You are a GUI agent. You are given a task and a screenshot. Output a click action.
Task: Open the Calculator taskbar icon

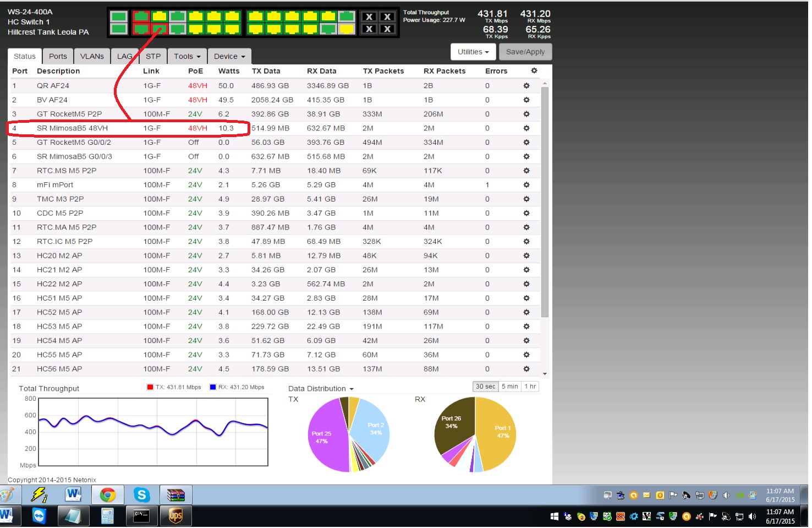tap(107, 516)
